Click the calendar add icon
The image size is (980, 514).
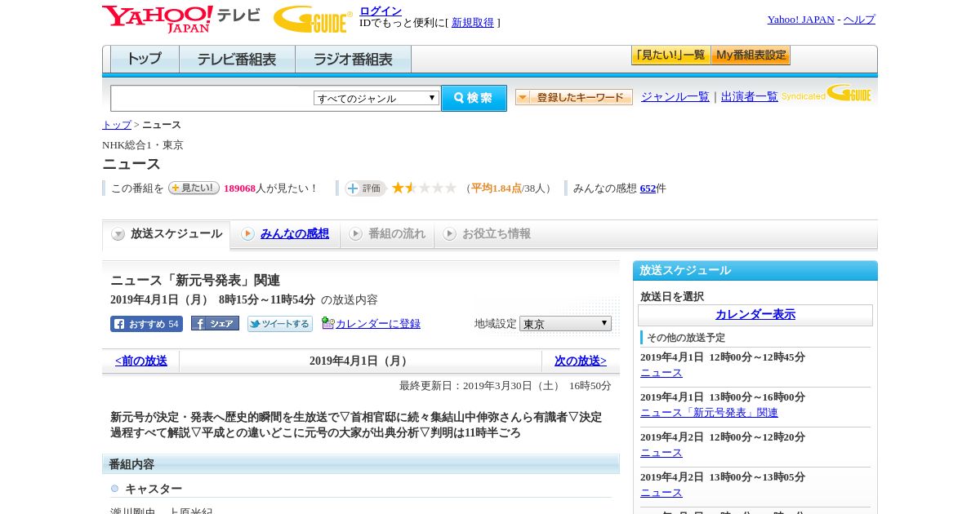[327, 323]
